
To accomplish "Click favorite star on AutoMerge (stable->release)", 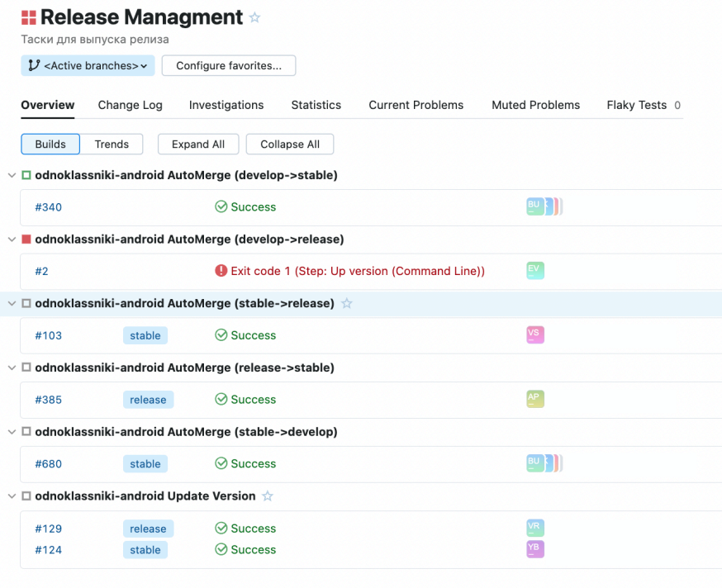I will [x=347, y=304].
